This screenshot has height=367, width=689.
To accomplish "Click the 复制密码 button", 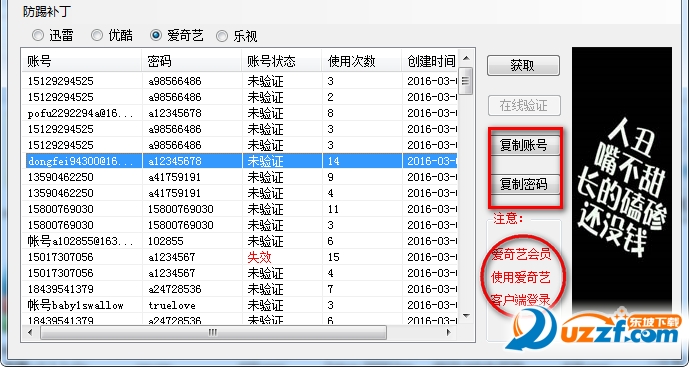I will [524, 185].
